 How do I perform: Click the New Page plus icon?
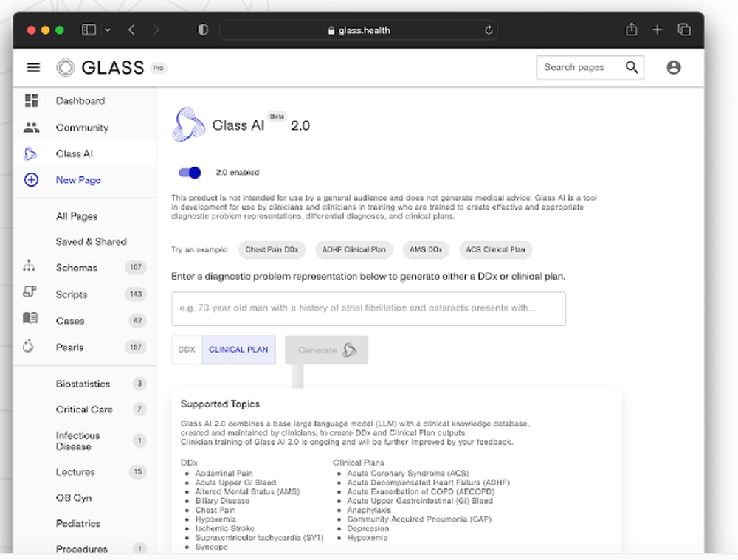(x=31, y=180)
